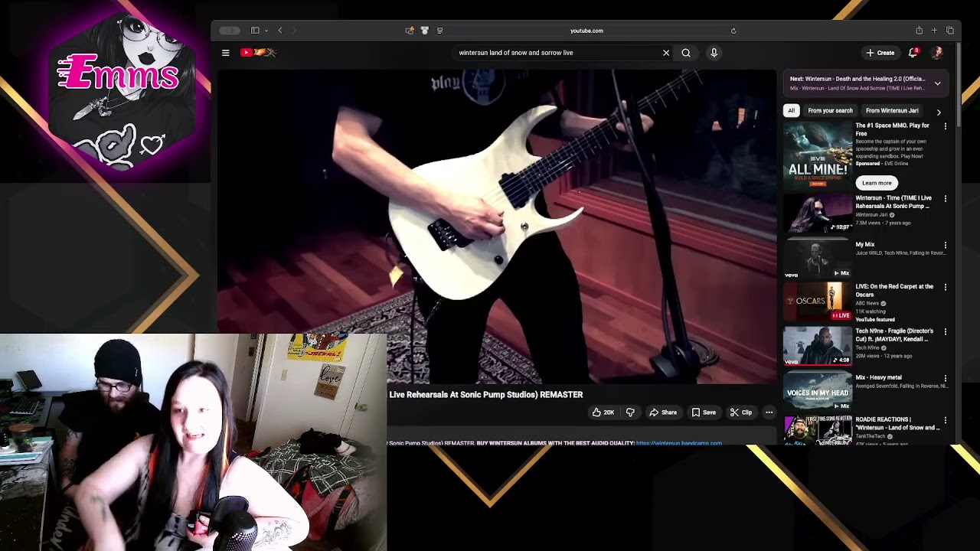Dislike the video

[630, 412]
